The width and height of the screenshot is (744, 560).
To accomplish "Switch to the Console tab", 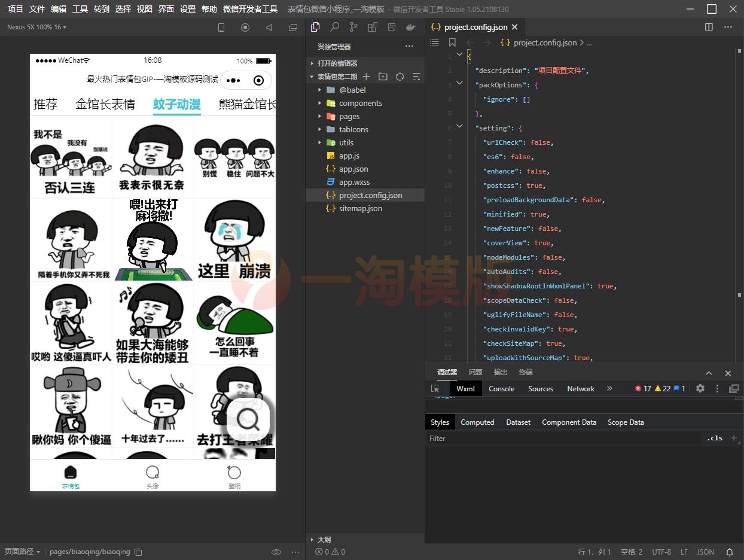I will click(x=501, y=389).
